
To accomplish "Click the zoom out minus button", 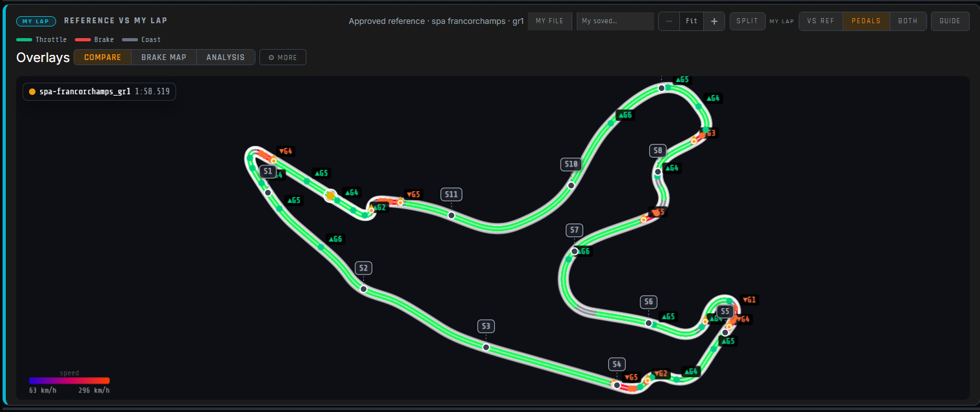I will [668, 21].
